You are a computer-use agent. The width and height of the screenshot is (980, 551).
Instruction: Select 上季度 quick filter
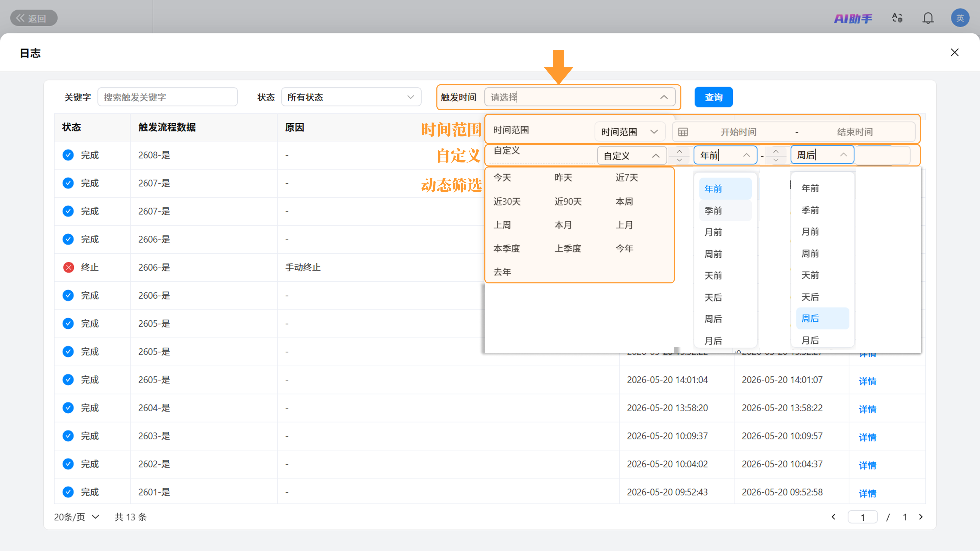click(x=568, y=248)
